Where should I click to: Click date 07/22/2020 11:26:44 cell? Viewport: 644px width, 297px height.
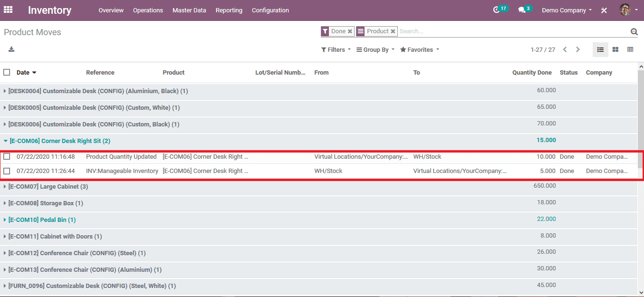[x=46, y=171]
